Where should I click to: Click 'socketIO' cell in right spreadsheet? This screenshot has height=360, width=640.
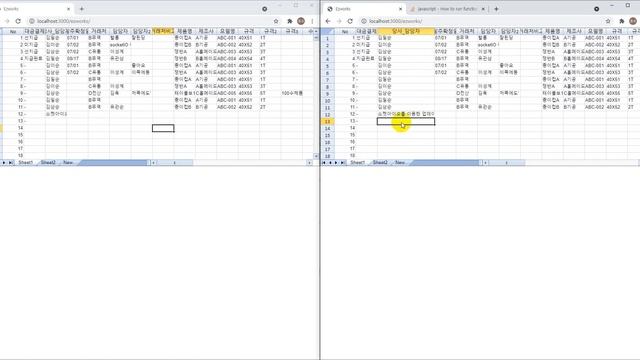(488, 45)
